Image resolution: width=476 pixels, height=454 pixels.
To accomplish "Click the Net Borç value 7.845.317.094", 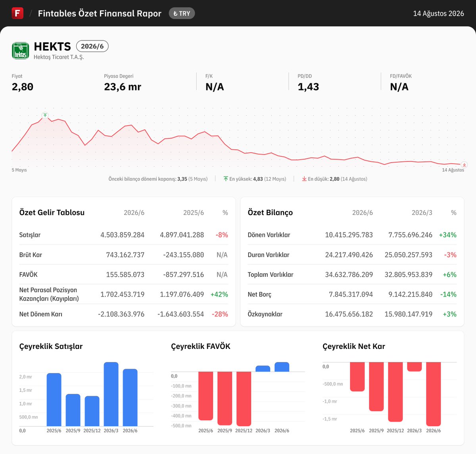I will [351, 294].
